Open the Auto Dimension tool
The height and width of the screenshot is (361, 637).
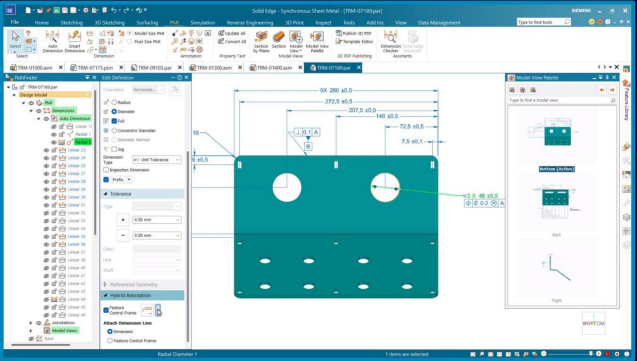point(53,42)
